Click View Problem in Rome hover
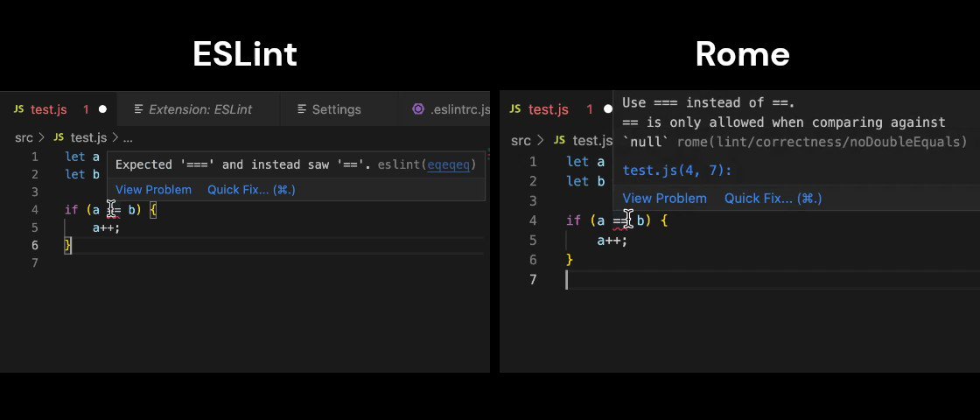Image resolution: width=980 pixels, height=420 pixels. 664,198
